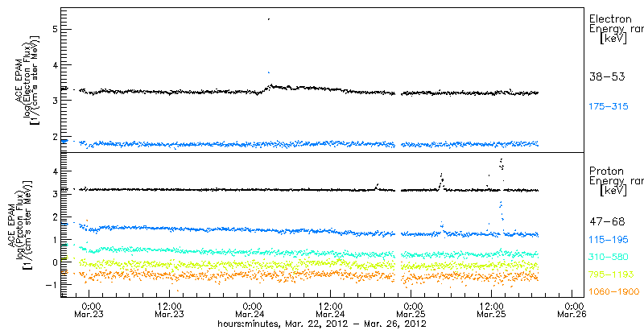Click the 0:00 Mar.24 time axis label
The width and height of the screenshot is (644, 330).
[x=249, y=310]
